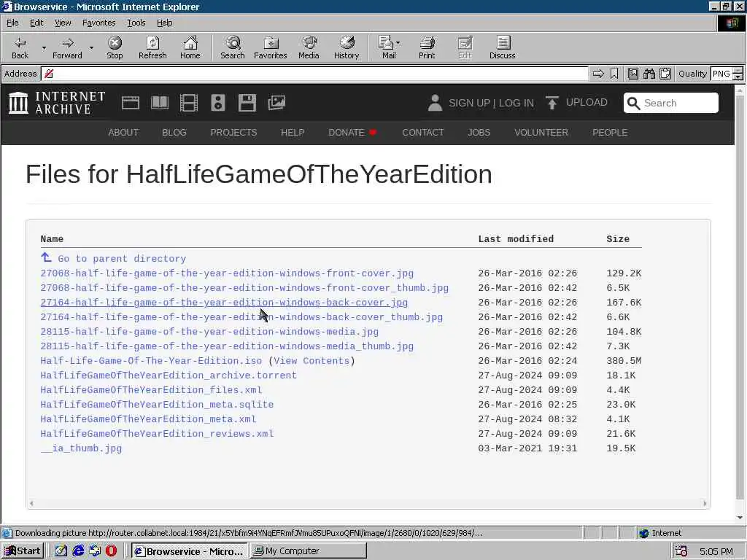This screenshot has width=747, height=560.
Task: Click the clipboard icon next to Quality
Action: (x=665, y=74)
